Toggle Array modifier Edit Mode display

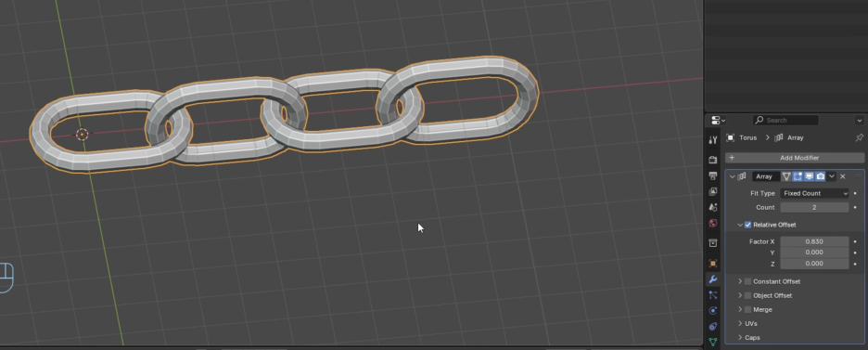(x=798, y=176)
